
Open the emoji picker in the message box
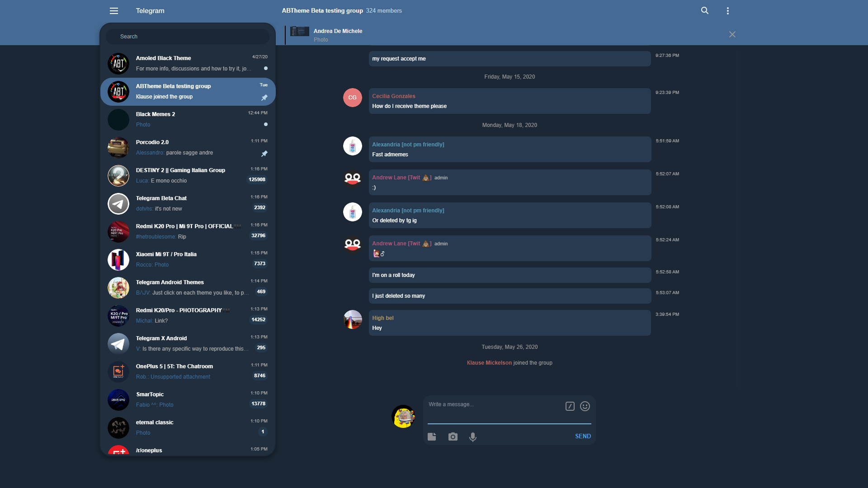point(585,406)
